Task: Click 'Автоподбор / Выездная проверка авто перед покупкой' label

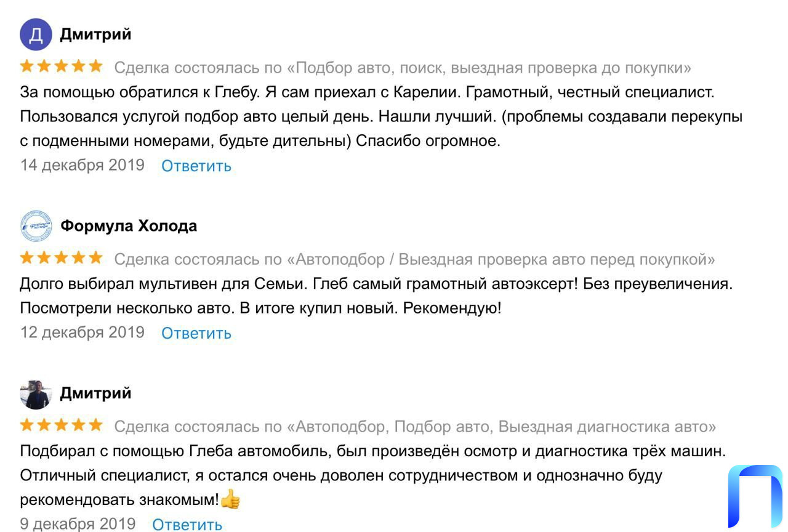Action: tap(415, 259)
